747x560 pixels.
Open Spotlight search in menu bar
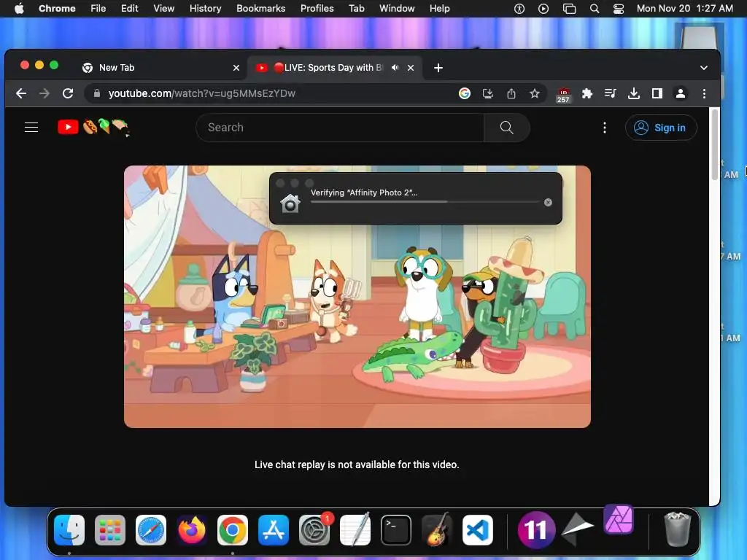594,9
